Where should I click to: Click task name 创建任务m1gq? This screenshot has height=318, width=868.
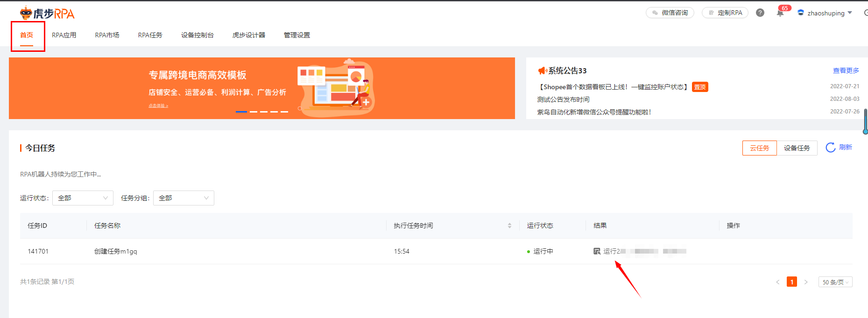click(116, 251)
